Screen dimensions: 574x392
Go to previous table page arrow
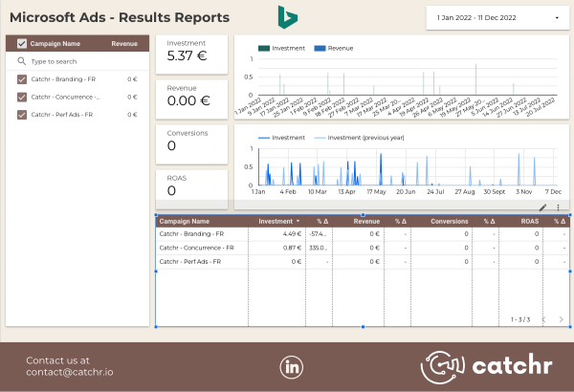click(544, 319)
